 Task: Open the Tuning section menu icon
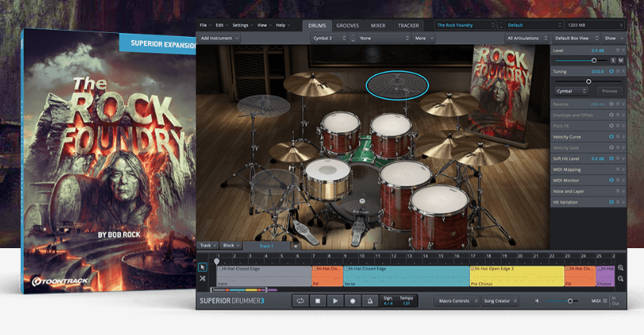tap(618, 71)
